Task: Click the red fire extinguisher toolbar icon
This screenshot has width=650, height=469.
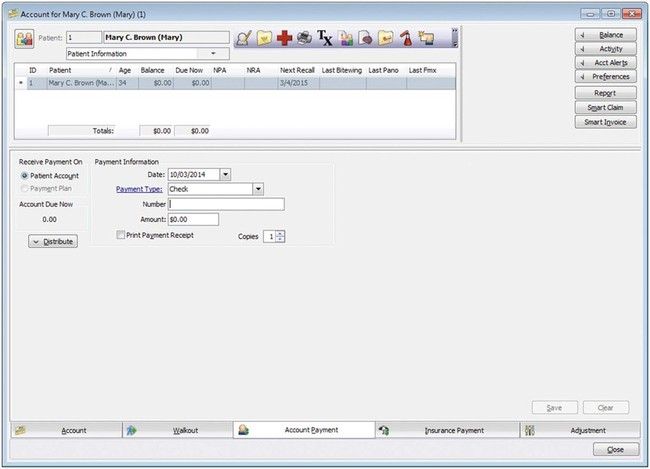Action: coord(407,38)
